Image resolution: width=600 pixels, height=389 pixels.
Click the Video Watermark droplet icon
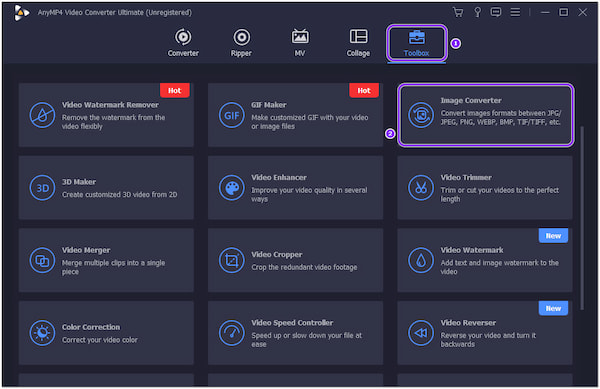pyautogui.click(x=421, y=260)
